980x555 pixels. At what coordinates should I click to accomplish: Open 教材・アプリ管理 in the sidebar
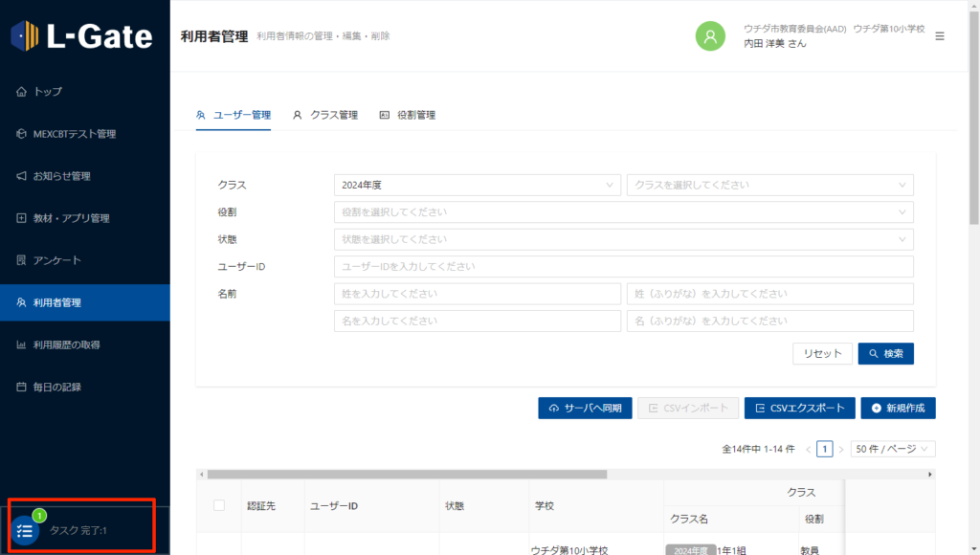click(71, 218)
